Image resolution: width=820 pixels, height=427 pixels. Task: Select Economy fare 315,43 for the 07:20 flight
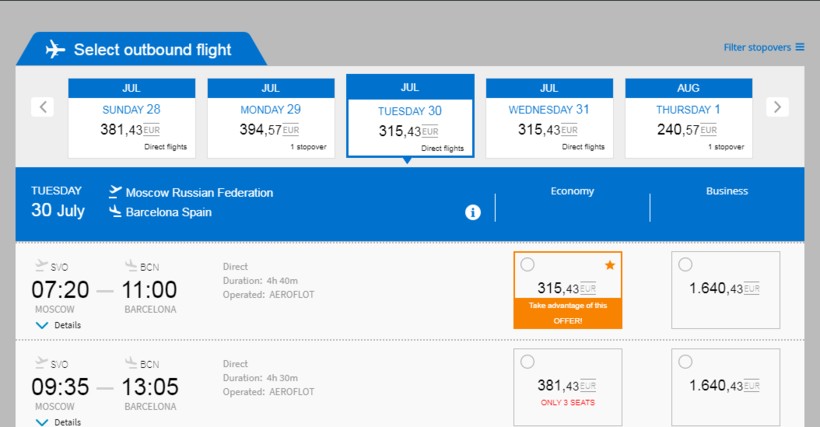(x=528, y=265)
